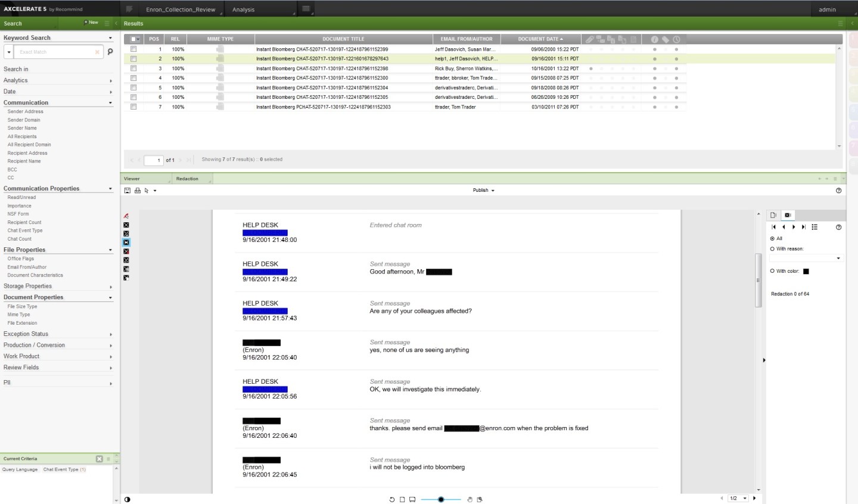
Task: Click the print icon in the viewer toolbar
Action: point(138,191)
